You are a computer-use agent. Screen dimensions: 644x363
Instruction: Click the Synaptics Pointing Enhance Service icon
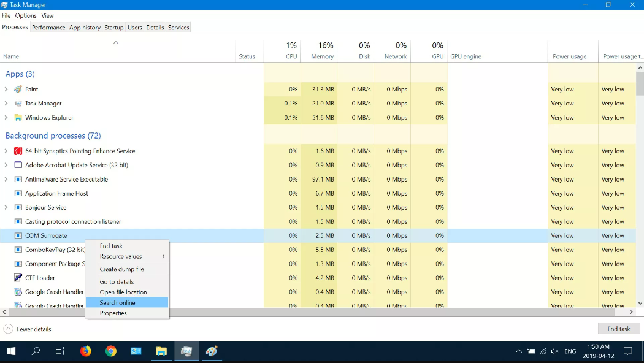point(18,151)
